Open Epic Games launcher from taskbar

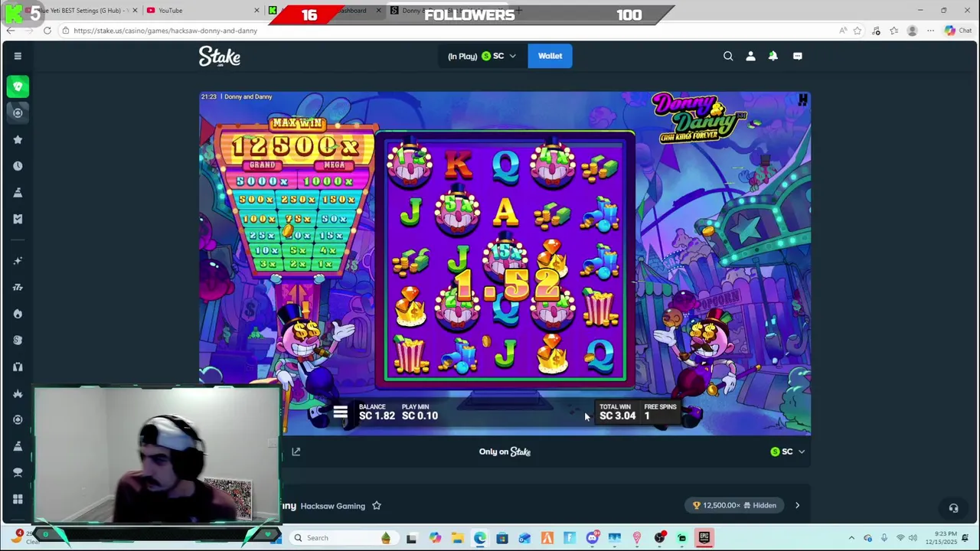click(704, 538)
